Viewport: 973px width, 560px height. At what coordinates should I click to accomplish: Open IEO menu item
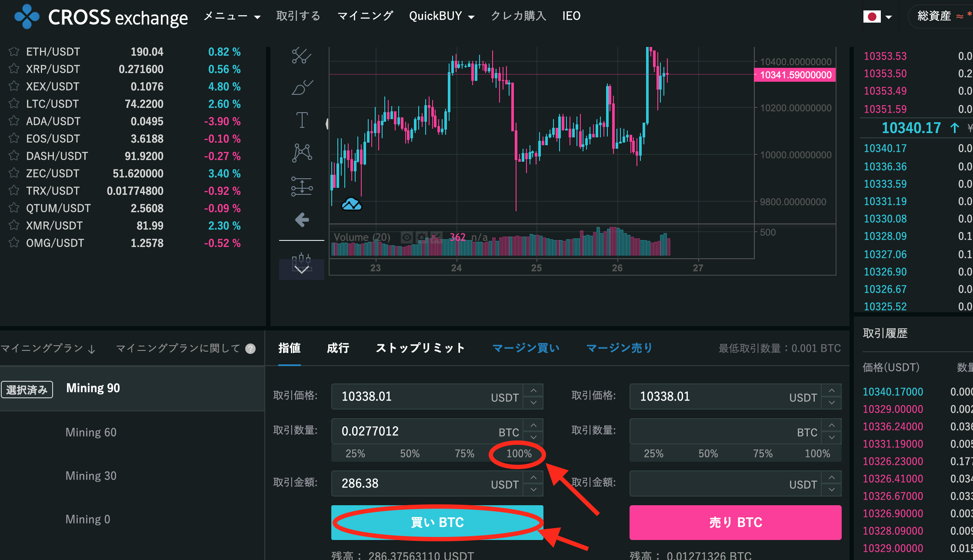coord(571,16)
